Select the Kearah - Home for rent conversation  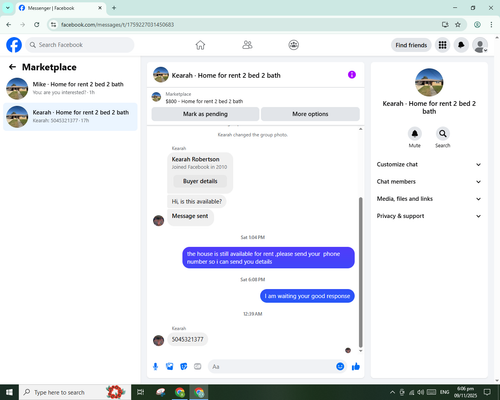[x=70, y=117]
